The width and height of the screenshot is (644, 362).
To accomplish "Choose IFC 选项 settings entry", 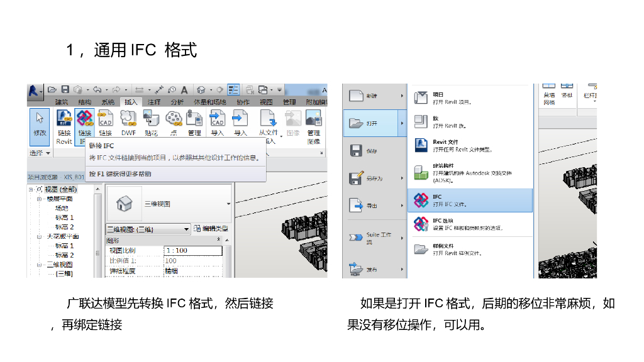I will (x=470, y=224).
